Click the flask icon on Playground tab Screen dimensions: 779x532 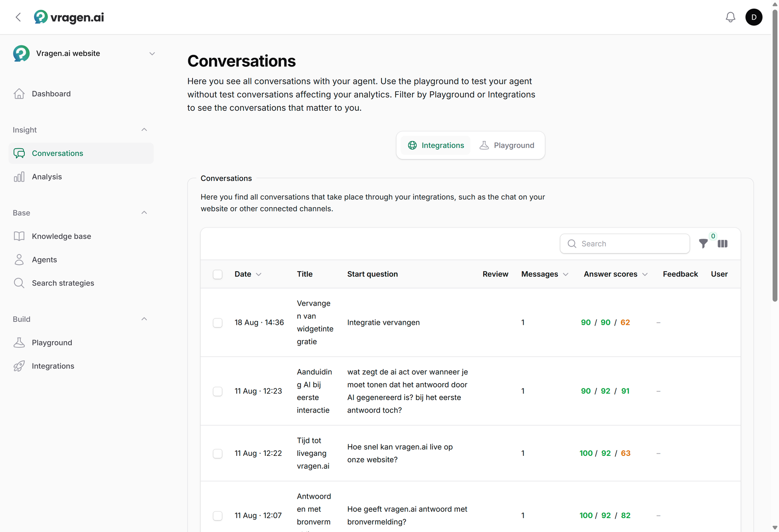(484, 145)
